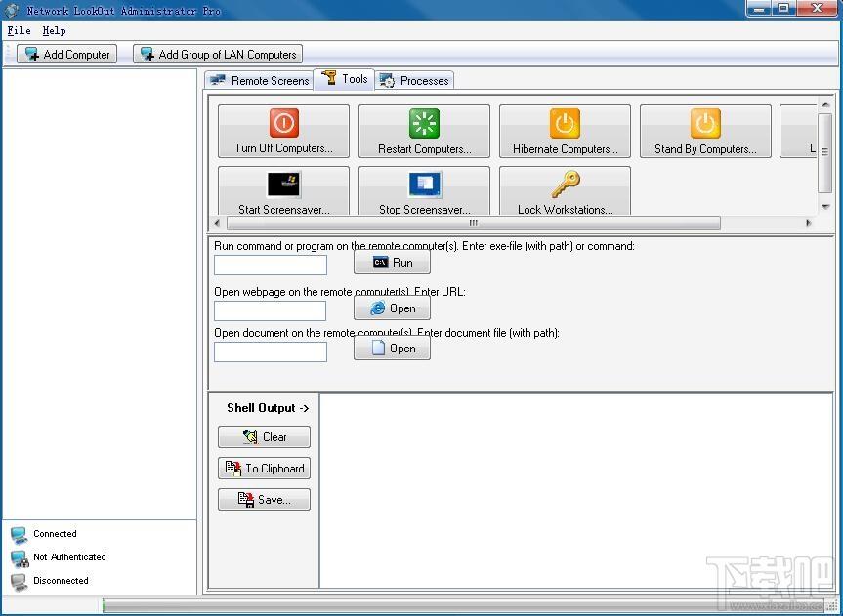Screen dimensions: 843x616
Task: Click Add Group of LAN Computers
Action: tap(218, 54)
